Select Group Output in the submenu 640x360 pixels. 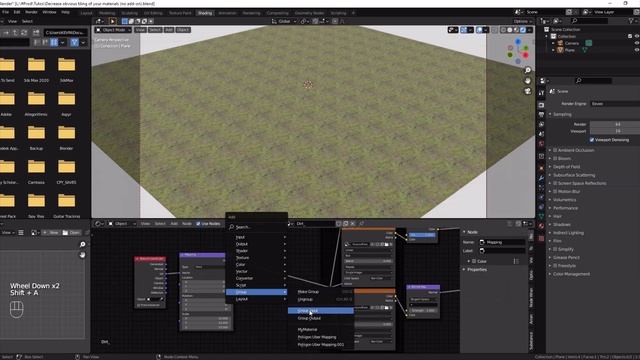coord(321,318)
